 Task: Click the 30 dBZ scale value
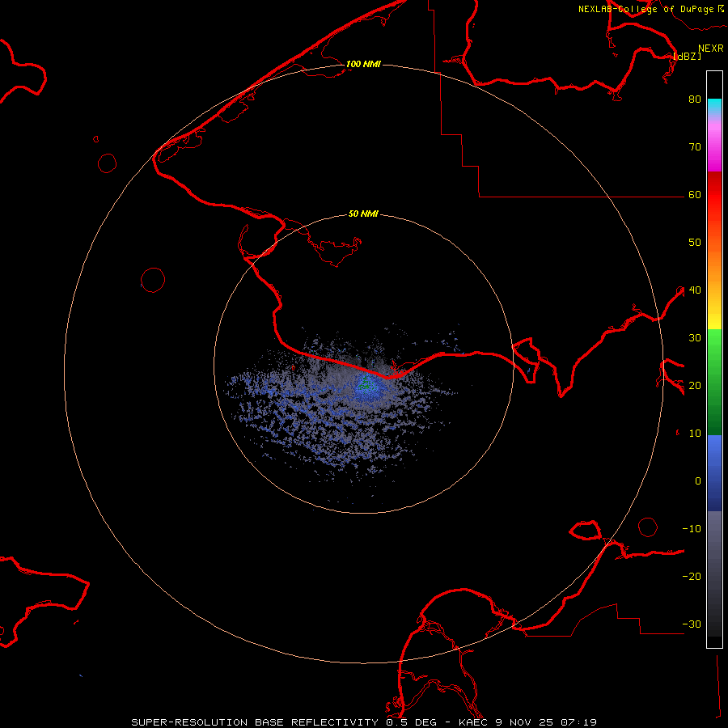click(695, 338)
